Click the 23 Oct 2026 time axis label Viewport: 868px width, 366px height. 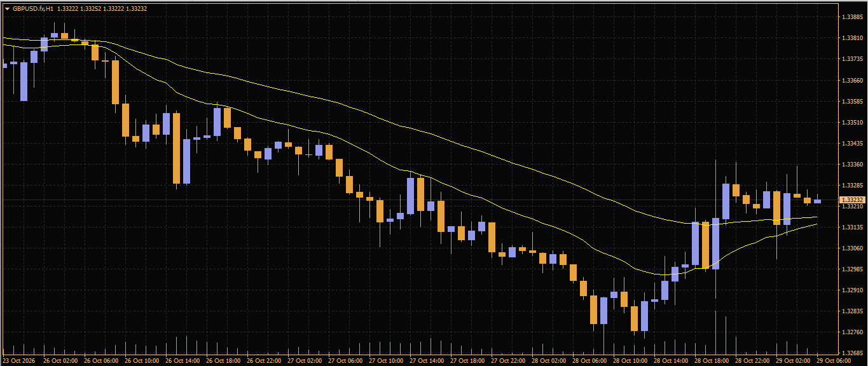point(18,360)
